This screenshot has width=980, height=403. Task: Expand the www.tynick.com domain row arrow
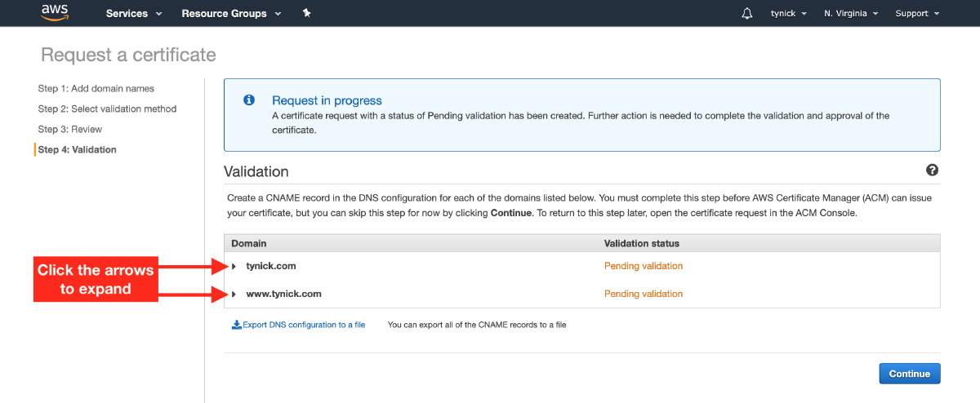tap(234, 294)
